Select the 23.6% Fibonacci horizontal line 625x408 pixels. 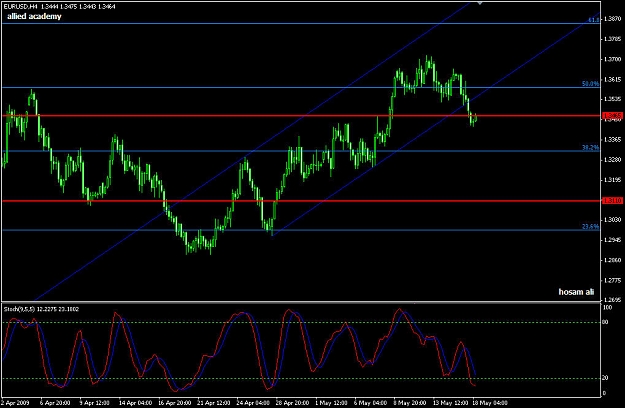pos(301,230)
